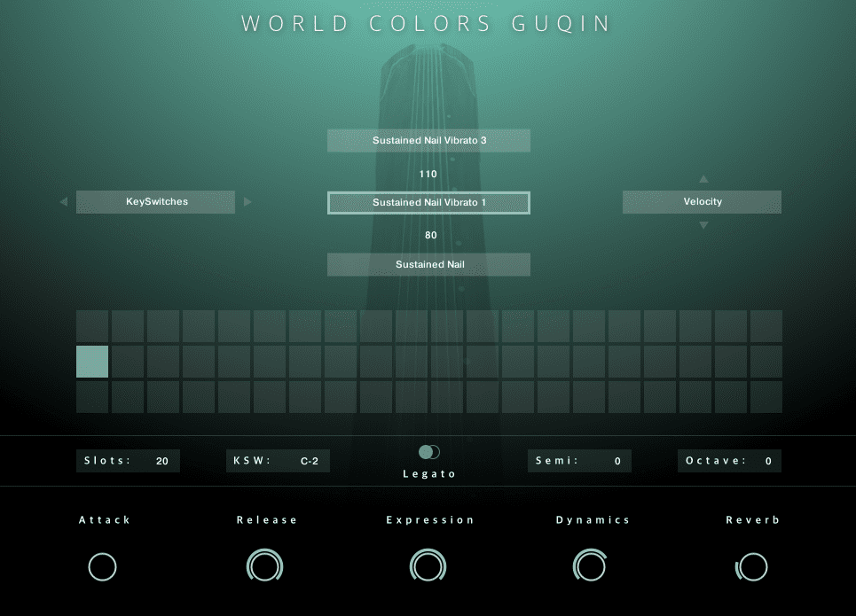Click the left arrow beside KeySwitches

(63, 202)
